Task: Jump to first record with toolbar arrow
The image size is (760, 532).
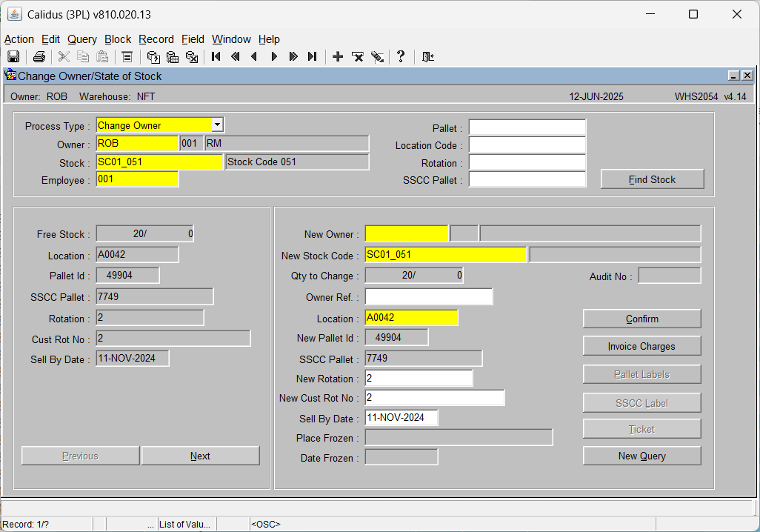Action: click(x=216, y=57)
